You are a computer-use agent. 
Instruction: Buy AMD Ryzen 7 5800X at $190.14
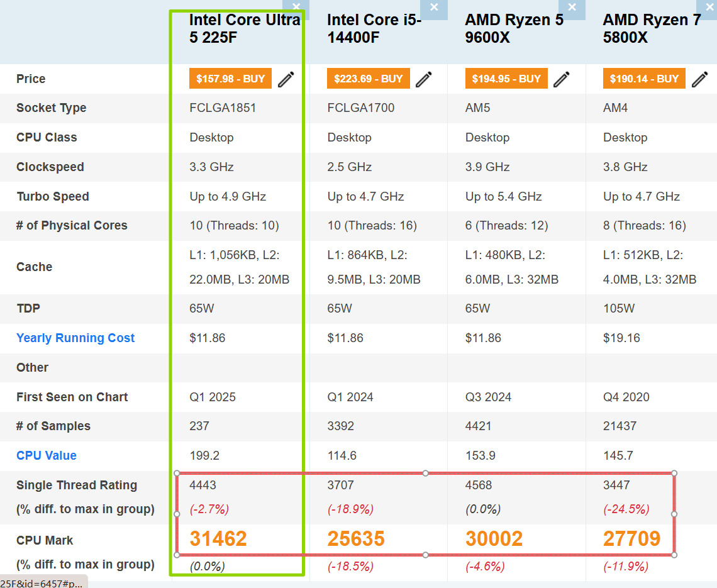tap(644, 79)
